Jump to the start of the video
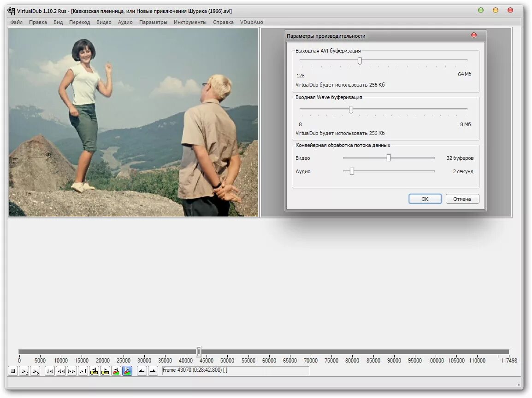This screenshot has height=398, width=532. 50,371
